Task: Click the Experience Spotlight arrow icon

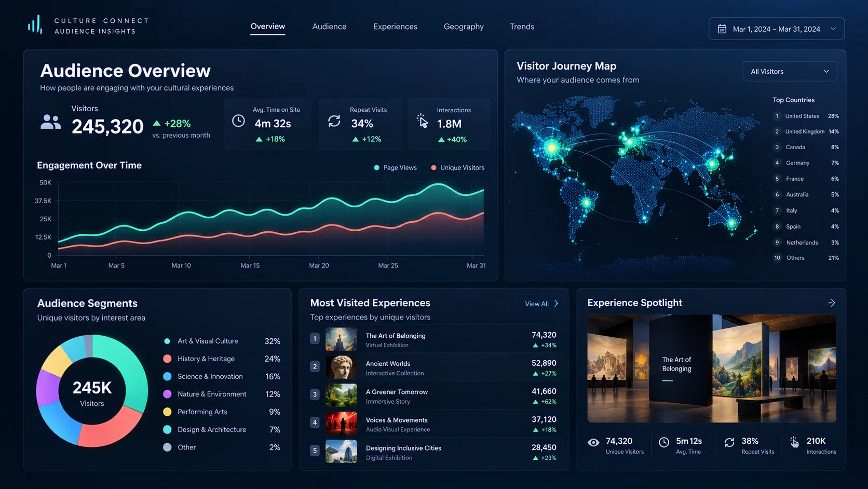Action: click(832, 302)
